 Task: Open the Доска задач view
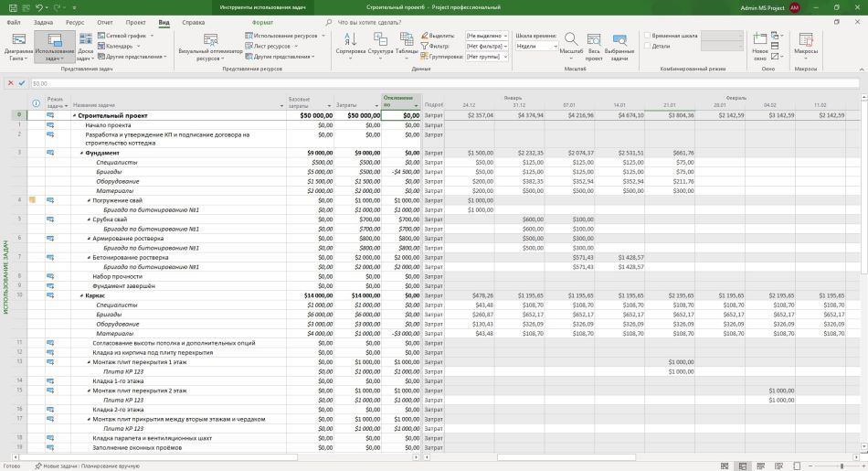[x=86, y=47]
